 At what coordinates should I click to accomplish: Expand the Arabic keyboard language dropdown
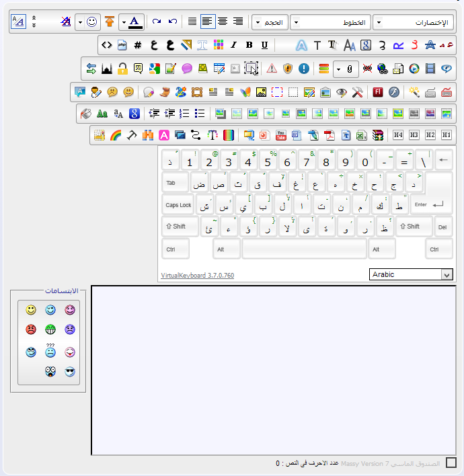click(x=447, y=274)
